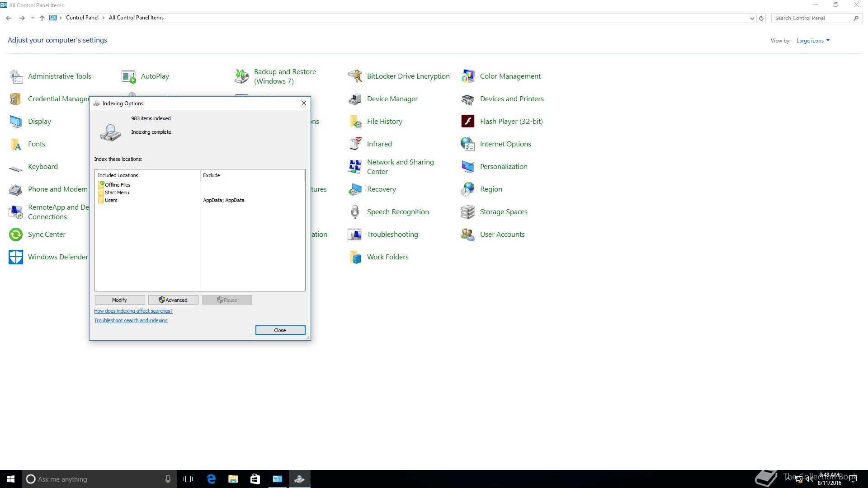Open Internet Options icon

click(x=468, y=144)
